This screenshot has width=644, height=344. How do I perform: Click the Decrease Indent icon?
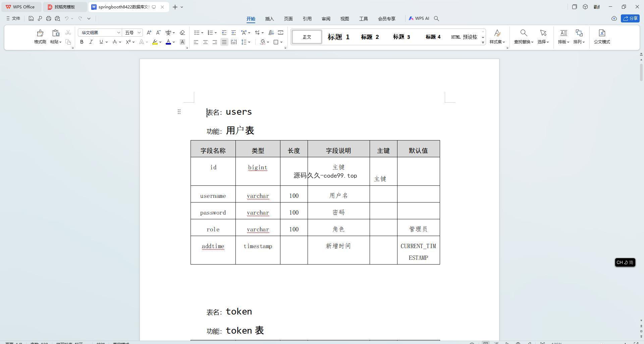pos(224,33)
